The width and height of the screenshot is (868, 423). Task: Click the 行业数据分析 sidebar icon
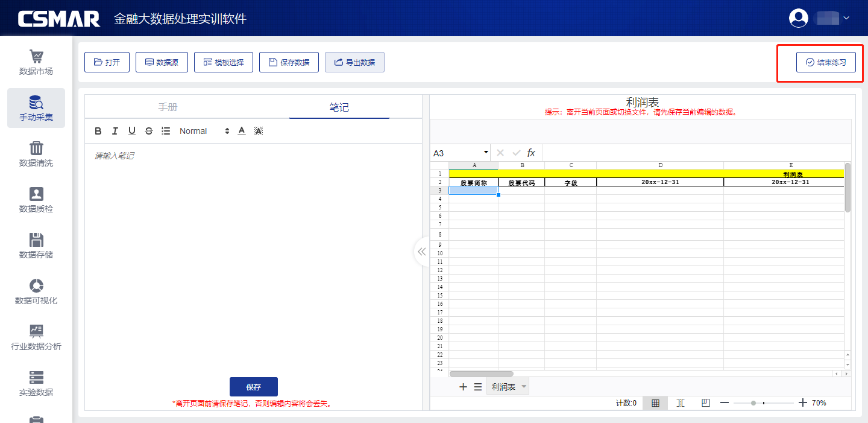pos(36,338)
